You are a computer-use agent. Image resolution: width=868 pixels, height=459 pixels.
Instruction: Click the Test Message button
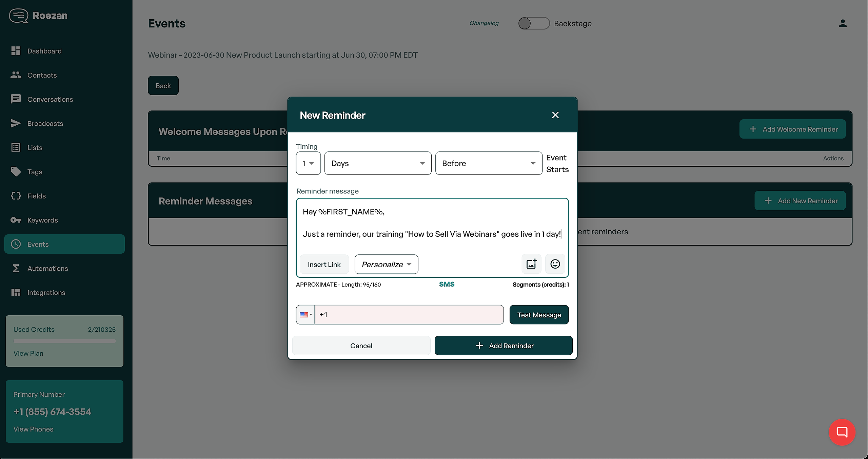pos(539,315)
